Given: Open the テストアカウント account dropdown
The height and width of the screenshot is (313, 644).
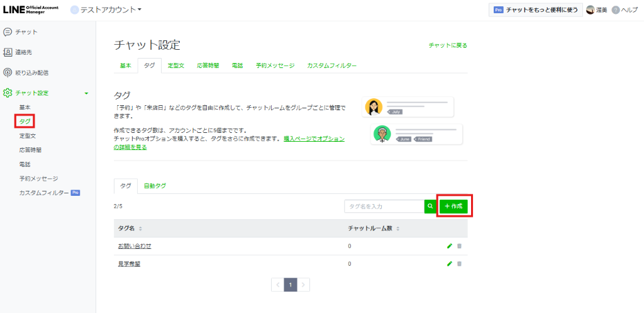Looking at the screenshot, I should pyautogui.click(x=106, y=9).
